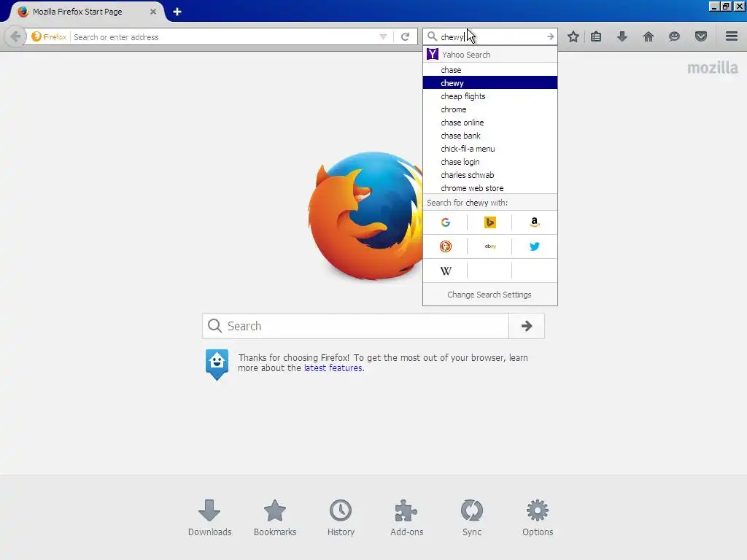The height and width of the screenshot is (560, 747).
Task: Search chewy with Google
Action: point(446,222)
